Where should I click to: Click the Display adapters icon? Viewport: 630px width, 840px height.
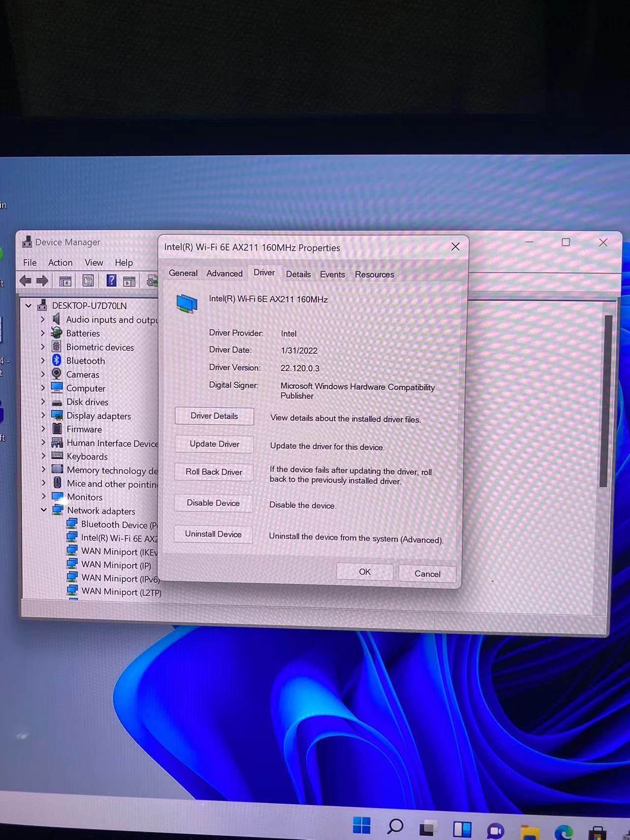(57, 415)
